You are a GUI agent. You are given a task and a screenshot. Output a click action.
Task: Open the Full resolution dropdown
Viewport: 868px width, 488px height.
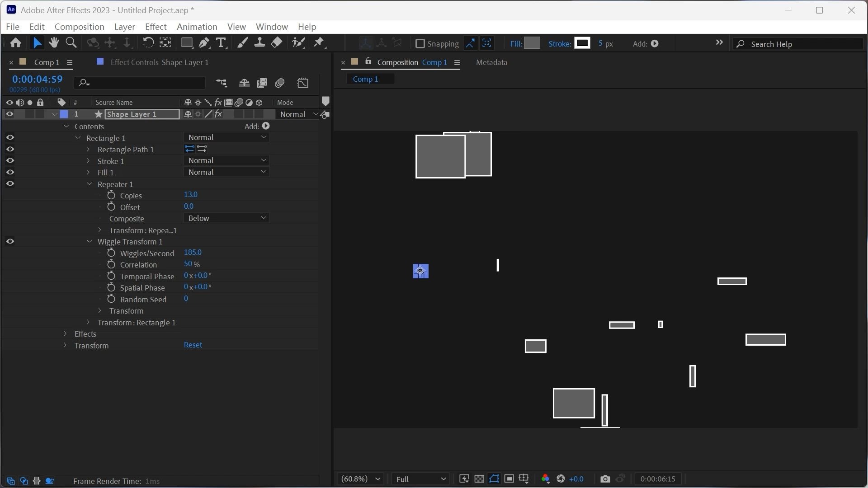(x=420, y=479)
